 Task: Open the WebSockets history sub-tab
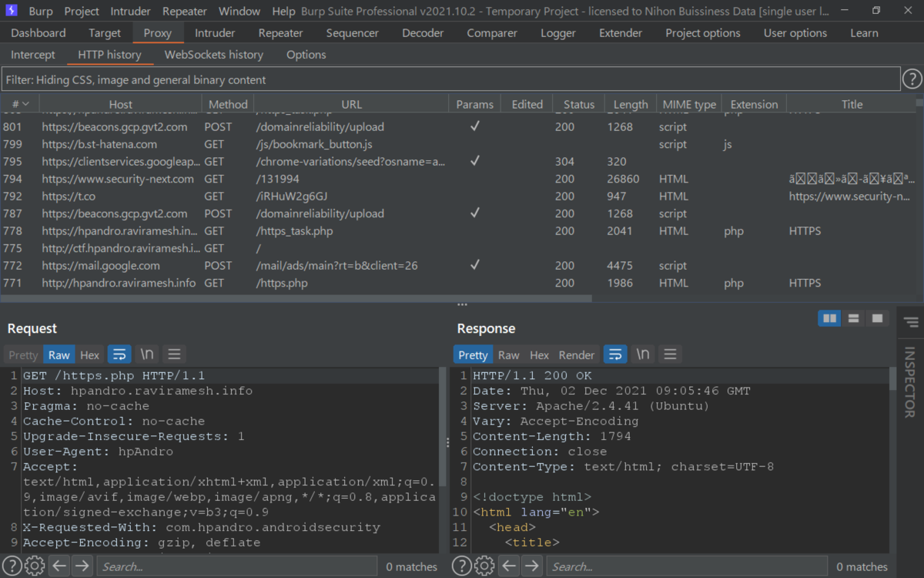tap(214, 55)
